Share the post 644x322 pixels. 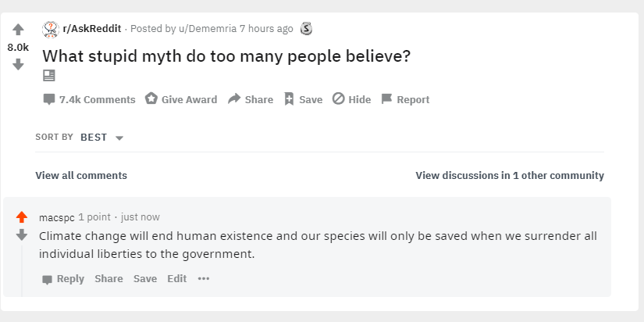[x=251, y=99]
